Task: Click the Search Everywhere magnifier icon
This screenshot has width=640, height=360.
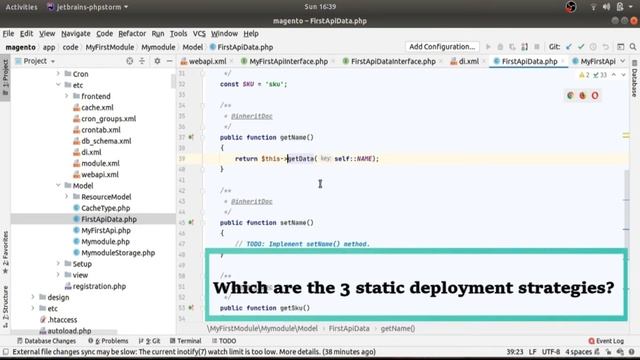Action: [633, 47]
